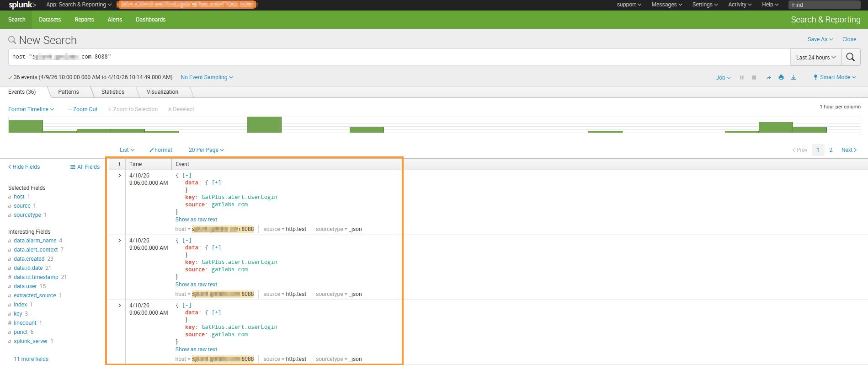868x365 pixels.
Task: Open App: Search & Reporting dropdown
Action: pyautogui.click(x=79, y=5)
